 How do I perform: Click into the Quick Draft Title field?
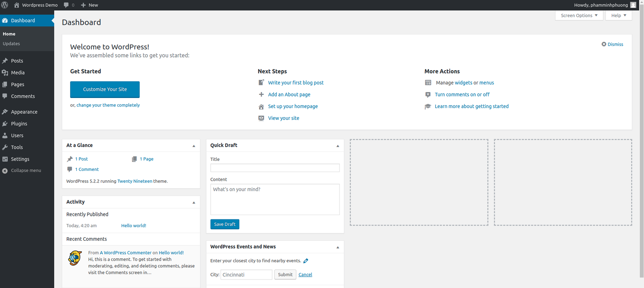pyautogui.click(x=275, y=168)
